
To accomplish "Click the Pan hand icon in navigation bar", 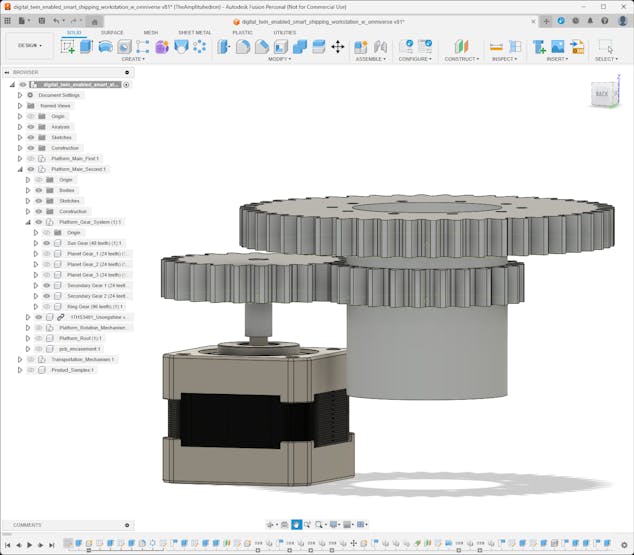I will tap(297, 524).
